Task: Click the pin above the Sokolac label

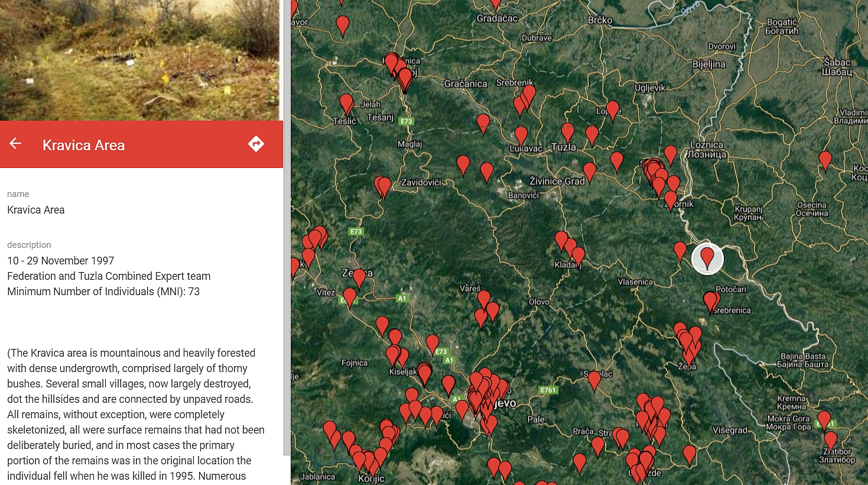Action: click(x=594, y=380)
